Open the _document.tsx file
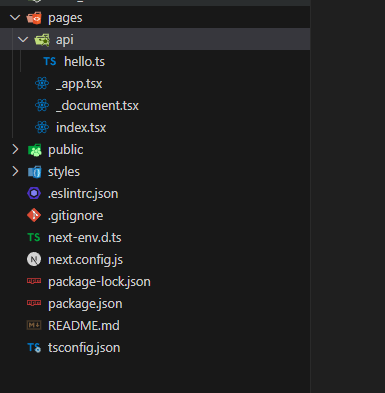The height and width of the screenshot is (393, 385). tap(97, 106)
